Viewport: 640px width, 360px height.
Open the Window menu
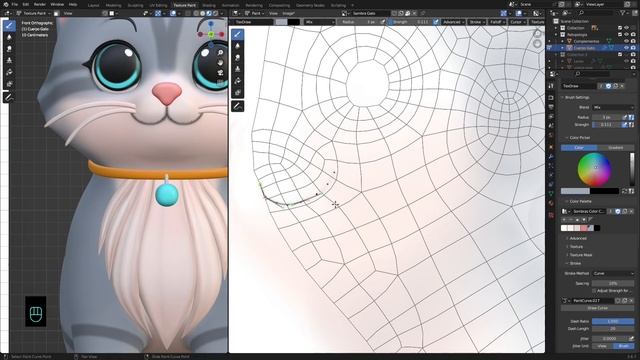(x=57, y=4)
